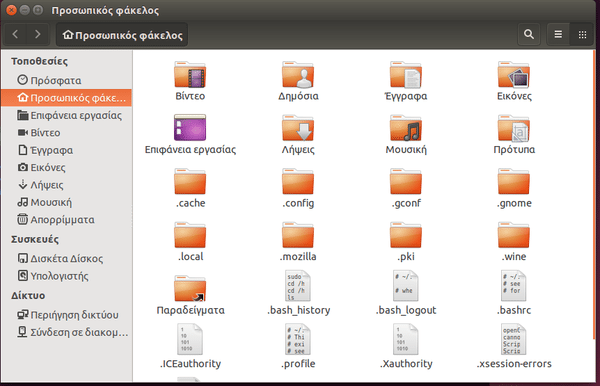Select the Λήψεις downloads folder
The width and height of the screenshot is (600, 386).
click(x=298, y=128)
